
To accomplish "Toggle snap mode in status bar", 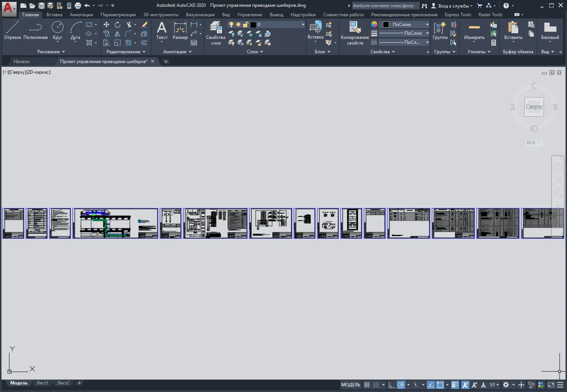I will pos(376,385).
